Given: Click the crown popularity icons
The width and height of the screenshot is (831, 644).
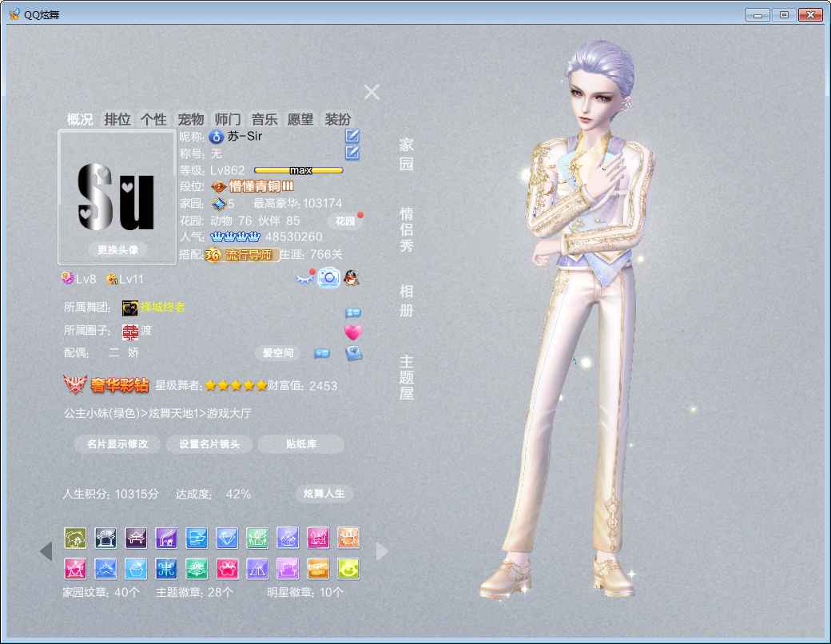Looking at the screenshot, I should 235,237.
